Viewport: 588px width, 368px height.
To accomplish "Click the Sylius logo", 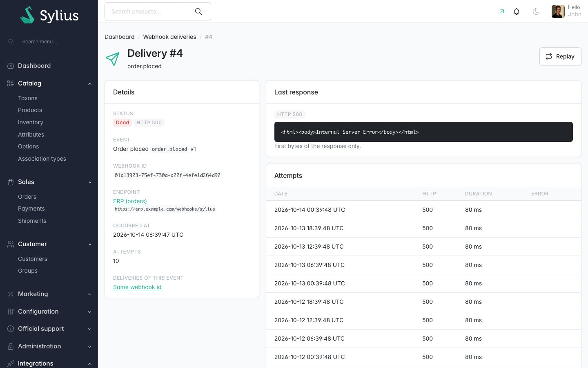I will point(49,15).
